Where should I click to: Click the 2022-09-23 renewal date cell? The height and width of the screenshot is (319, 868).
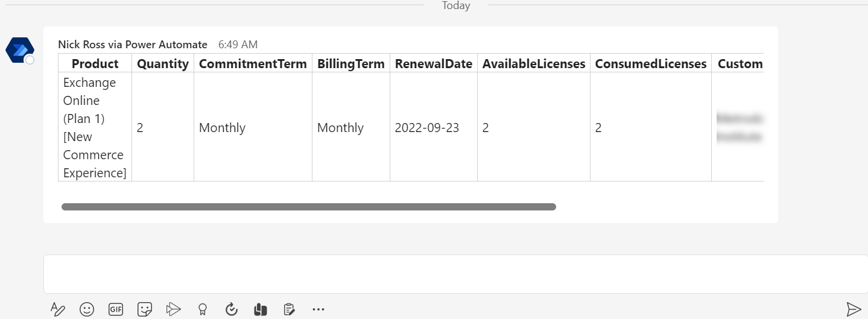click(x=426, y=128)
